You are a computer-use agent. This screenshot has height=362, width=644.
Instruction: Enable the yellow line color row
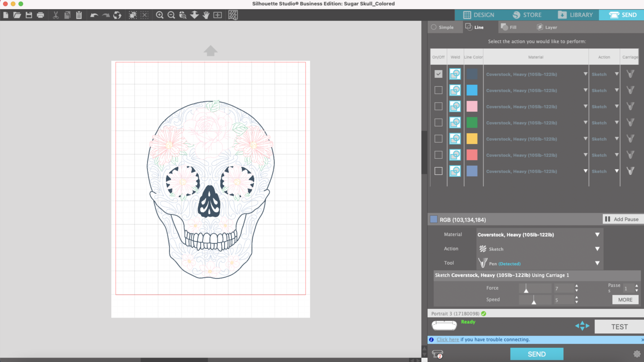pyautogui.click(x=438, y=139)
